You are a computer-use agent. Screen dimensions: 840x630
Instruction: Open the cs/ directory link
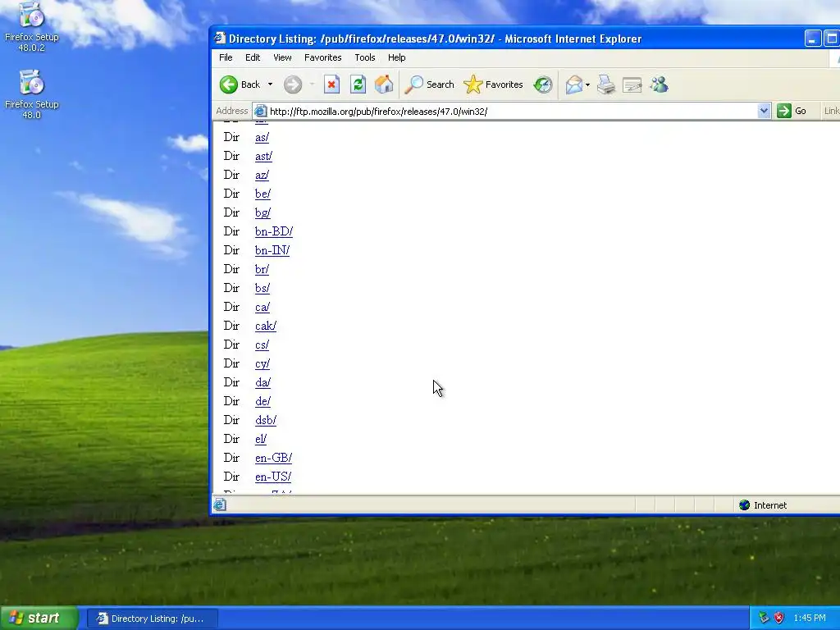[x=262, y=345]
